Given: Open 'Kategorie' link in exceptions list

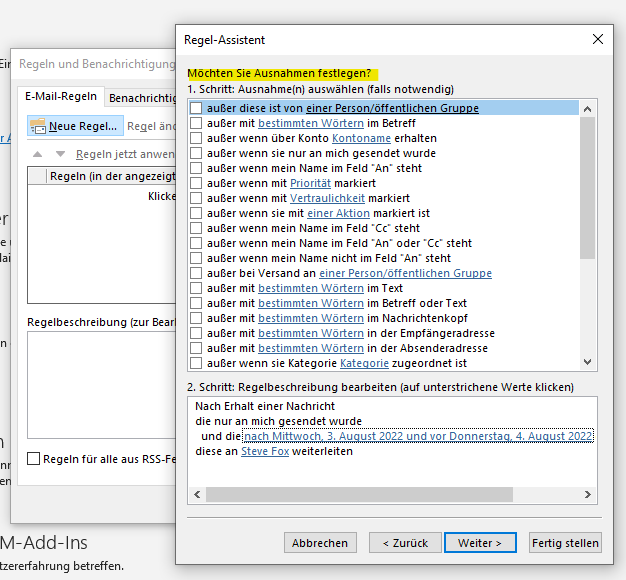Looking at the screenshot, I should pos(365,363).
